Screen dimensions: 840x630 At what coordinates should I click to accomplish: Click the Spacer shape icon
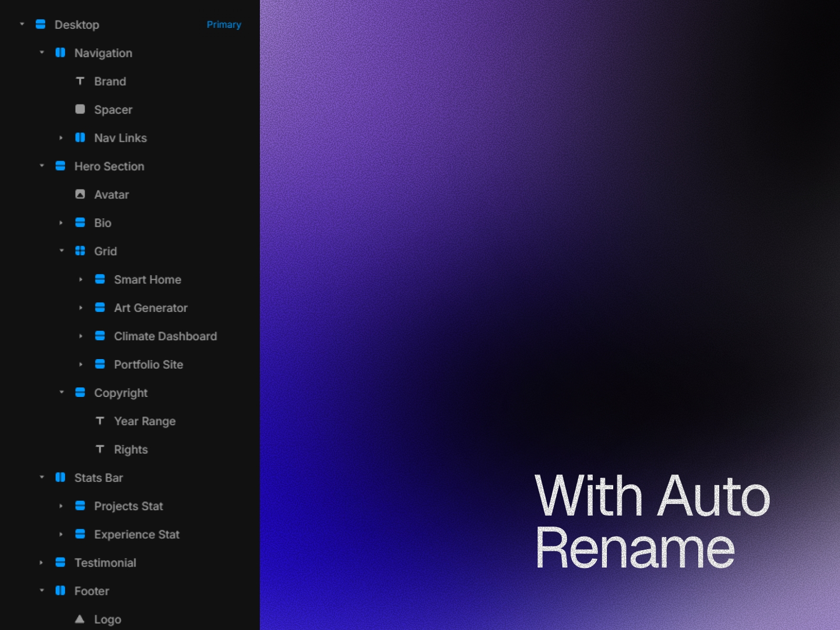tap(80, 109)
